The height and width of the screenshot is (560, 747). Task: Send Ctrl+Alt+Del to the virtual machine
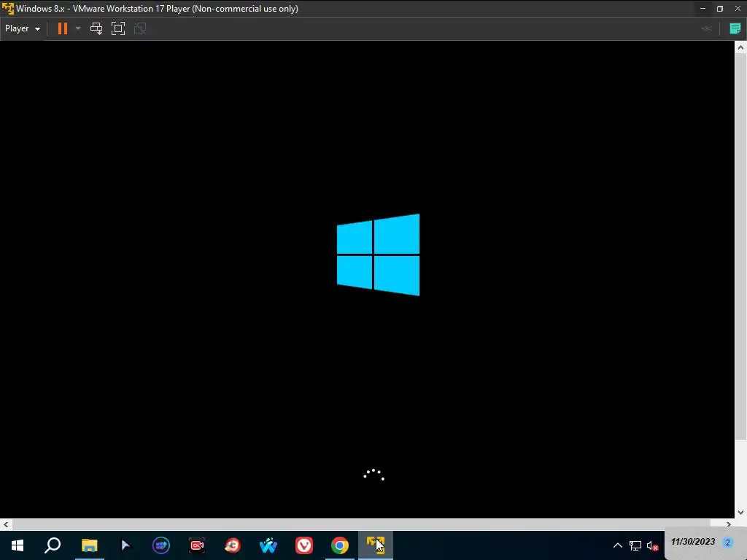point(96,28)
